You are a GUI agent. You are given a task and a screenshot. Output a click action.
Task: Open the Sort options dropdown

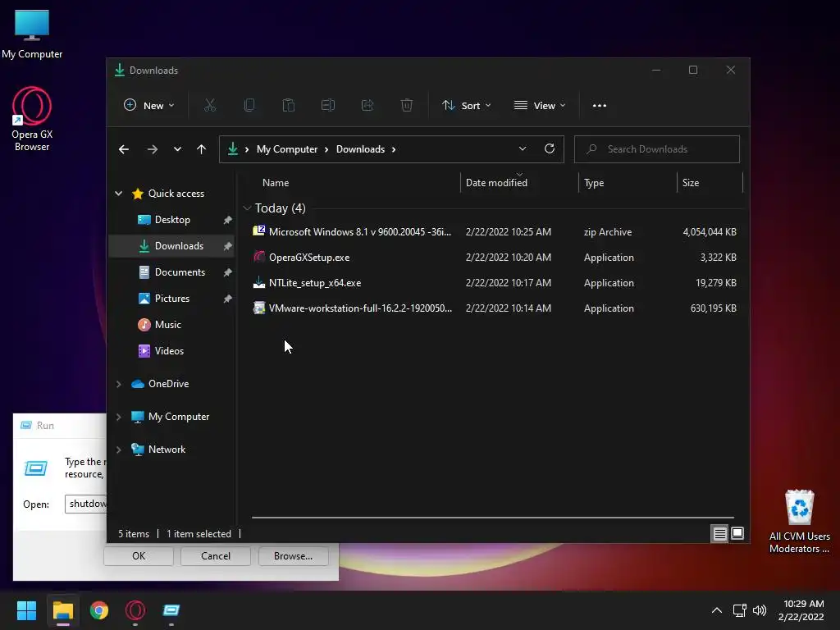click(467, 106)
